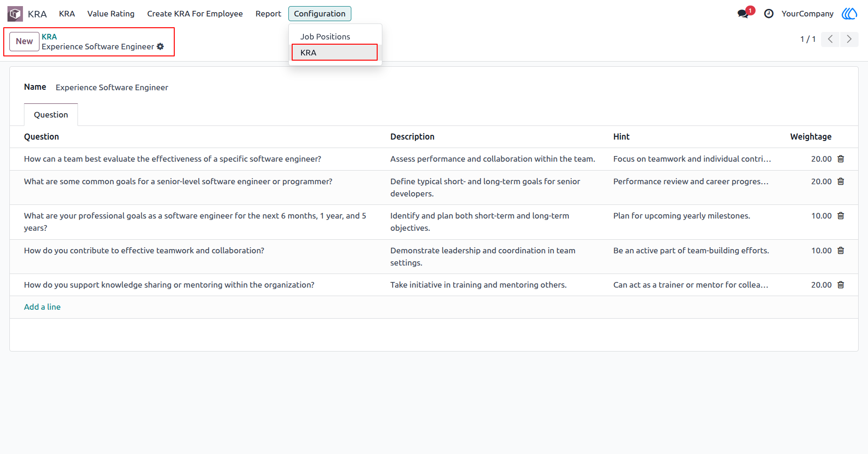Click the gear icon beside Experience Software Engineer
Viewport: 868px width, 454px height.
coord(161,47)
